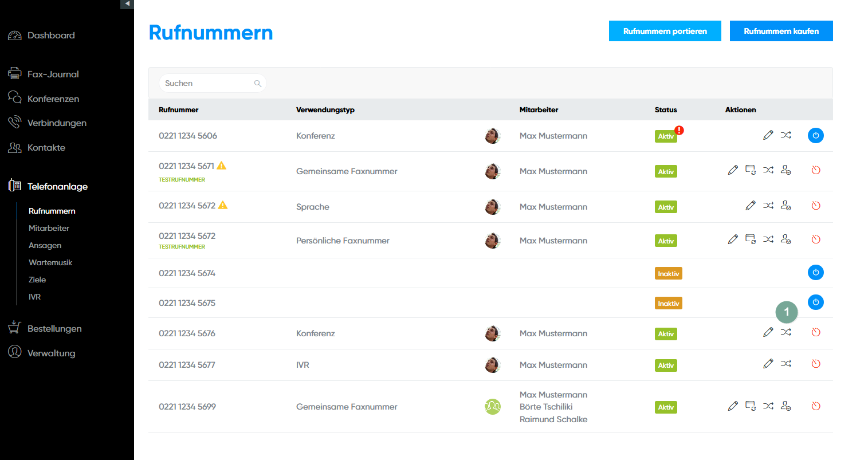Toggle the blue power button for 0221 1234 5675

tap(815, 302)
